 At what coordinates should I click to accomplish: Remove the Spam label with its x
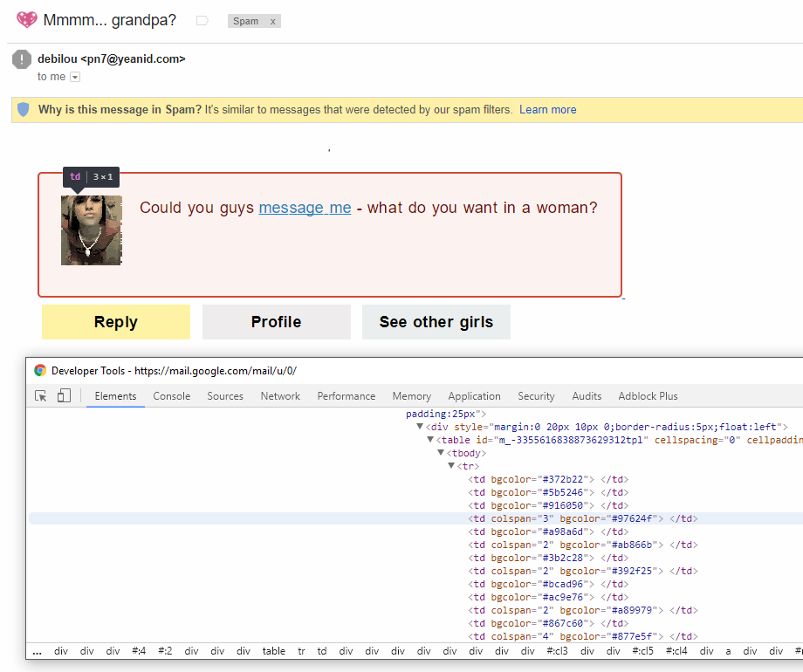point(273,22)
